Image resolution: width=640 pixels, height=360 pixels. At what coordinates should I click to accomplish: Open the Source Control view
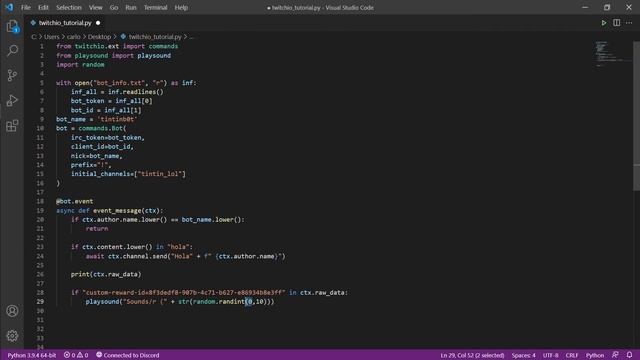coord(12,75)
